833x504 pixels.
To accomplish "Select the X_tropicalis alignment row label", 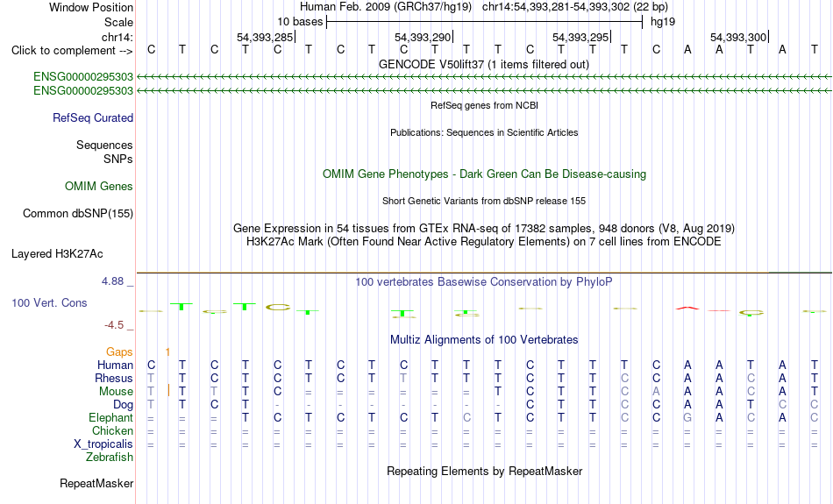I will [x=103, y=444].
